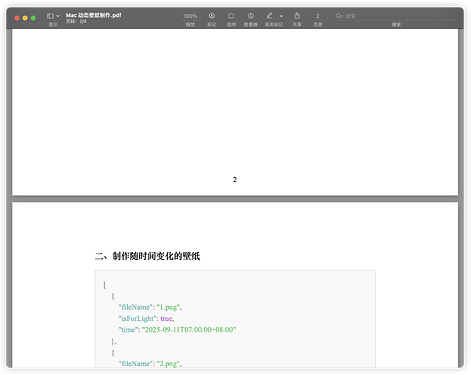Click the search magnifier icon
471x375 pixels.
pyautogui.click(x=339, y=16)
